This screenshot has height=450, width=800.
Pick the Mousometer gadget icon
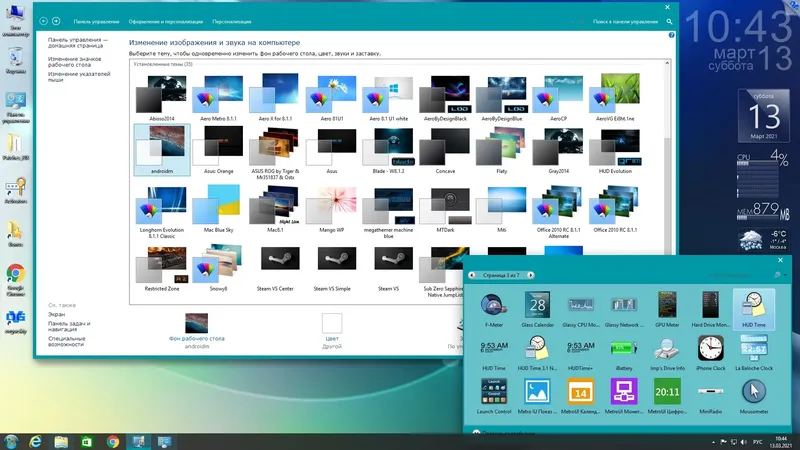point(754,392)
